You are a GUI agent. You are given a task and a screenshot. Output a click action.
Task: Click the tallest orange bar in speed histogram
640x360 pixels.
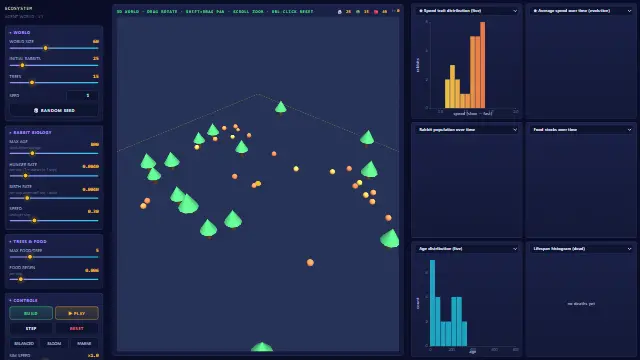click(483, 65)
